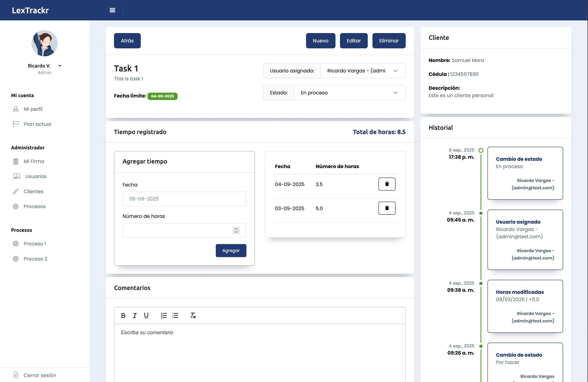The height and width of the screenshot is (382, 588).
Task: Click the Cerrar sesión link
Action: [40, 375]
